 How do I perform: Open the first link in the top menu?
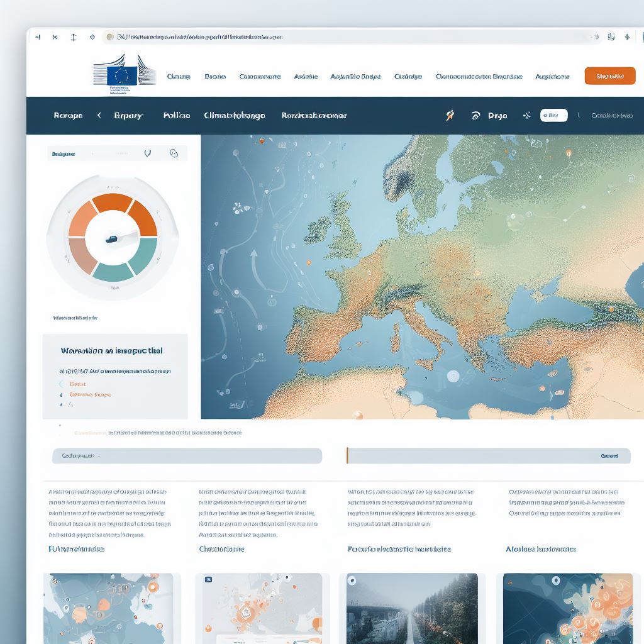tap(178, 77)
